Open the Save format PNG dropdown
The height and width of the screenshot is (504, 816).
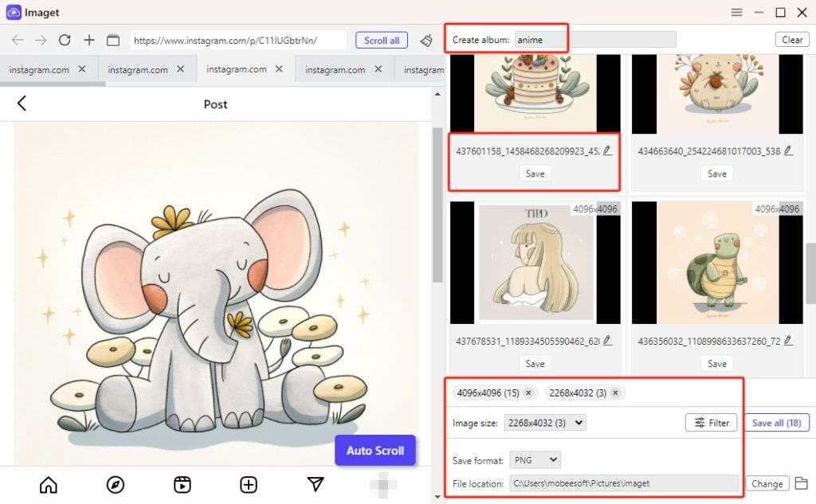coord(535,459)
